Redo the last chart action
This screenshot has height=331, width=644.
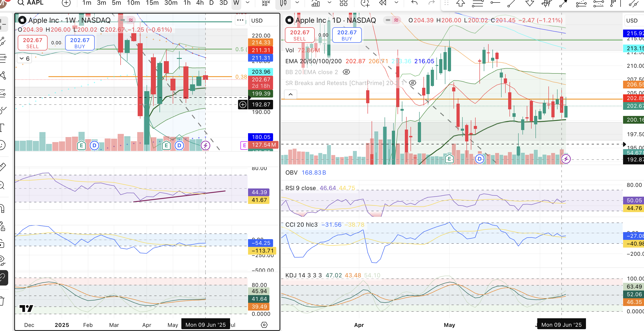click(431, 3)
